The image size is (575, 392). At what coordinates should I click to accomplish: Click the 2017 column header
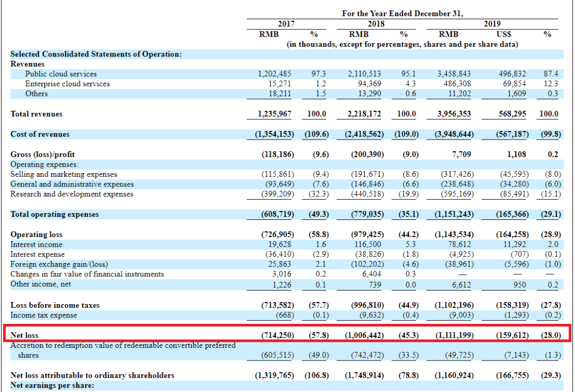pos(286,24)
